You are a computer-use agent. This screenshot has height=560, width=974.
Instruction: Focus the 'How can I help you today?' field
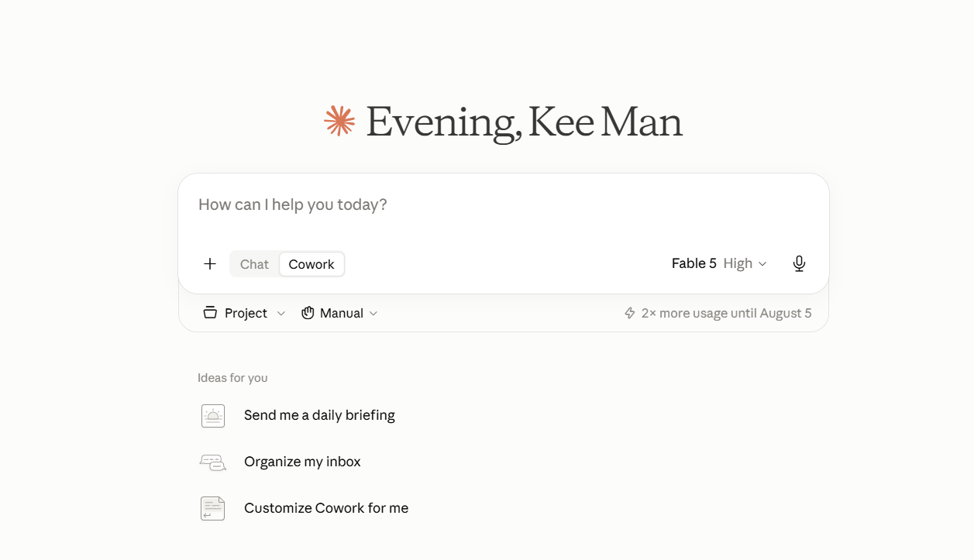click(504, 204)
